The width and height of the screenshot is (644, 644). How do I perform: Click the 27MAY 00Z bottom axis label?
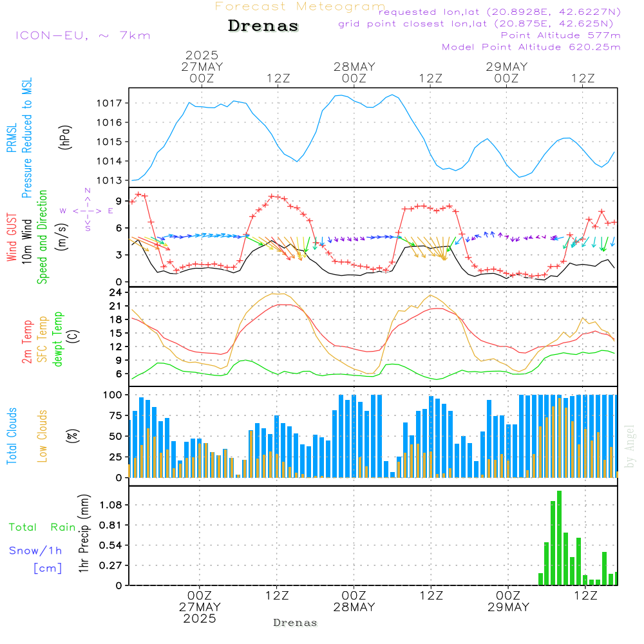coord(200,607)
